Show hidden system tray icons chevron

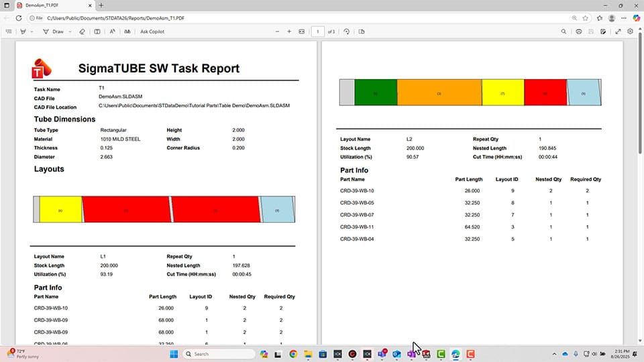tap(553, 354)
